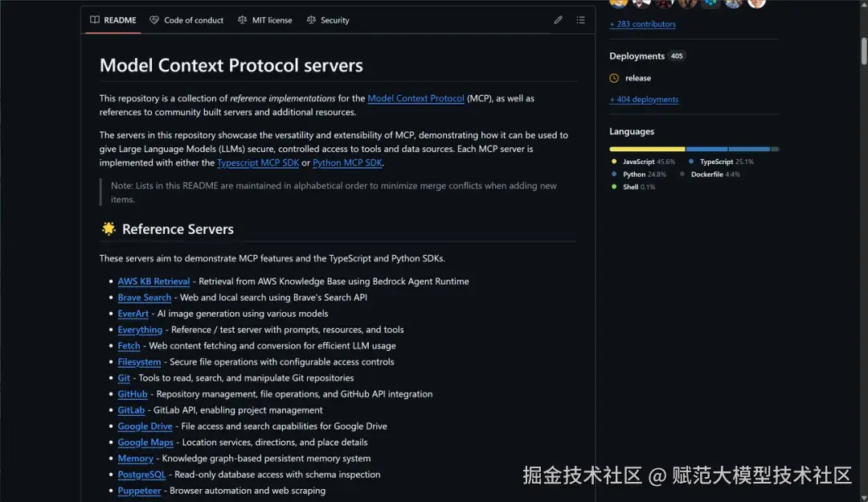Open the PostgreSQL server link
Viewport: 868px width, 502px height.
(141, 474)
